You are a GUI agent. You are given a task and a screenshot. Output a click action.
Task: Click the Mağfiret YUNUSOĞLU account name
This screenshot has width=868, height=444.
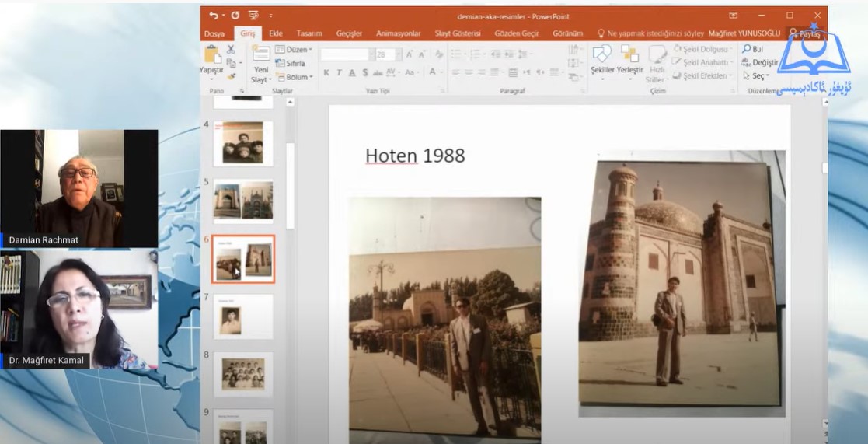744,33
